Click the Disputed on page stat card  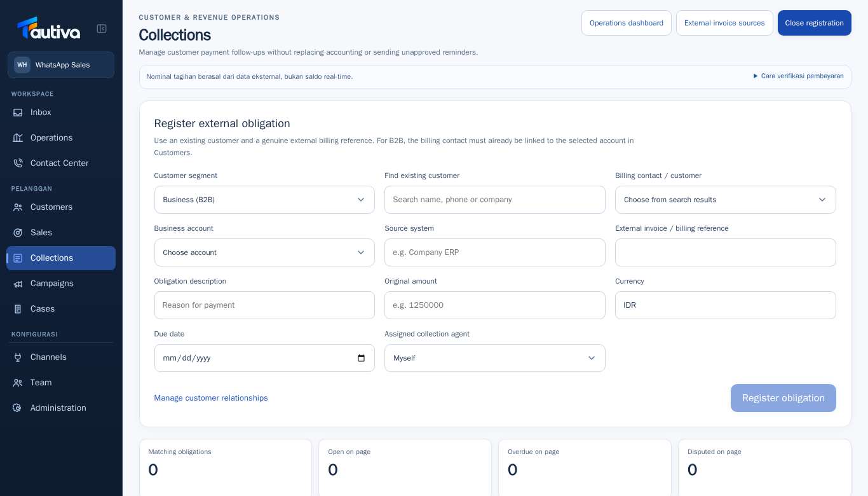click(764, 467)
